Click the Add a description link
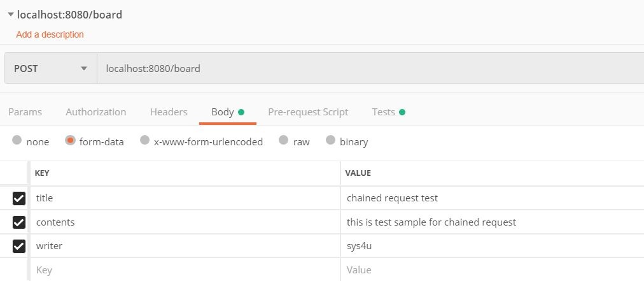This screenshot has width=644, height=281. (50, 34)
